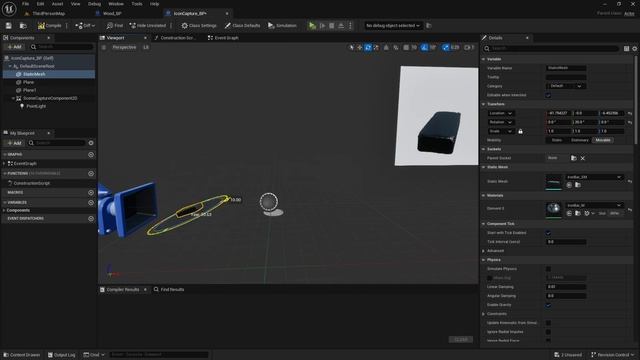
Task: Toggle Editable when Inherited checkbox
Action: click(548, 95)
